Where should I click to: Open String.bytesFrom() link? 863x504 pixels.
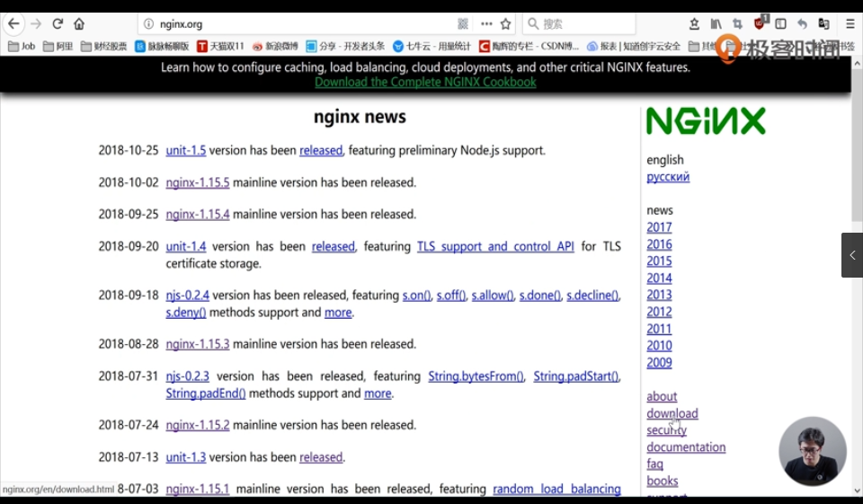(476, 376)
